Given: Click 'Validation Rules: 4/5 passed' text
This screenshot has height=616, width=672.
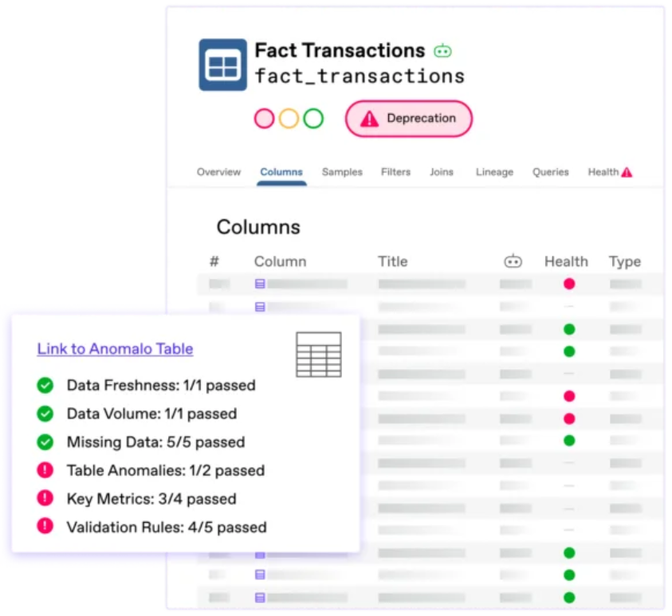Looking at the screenshot, I should [x=167, y=528].
